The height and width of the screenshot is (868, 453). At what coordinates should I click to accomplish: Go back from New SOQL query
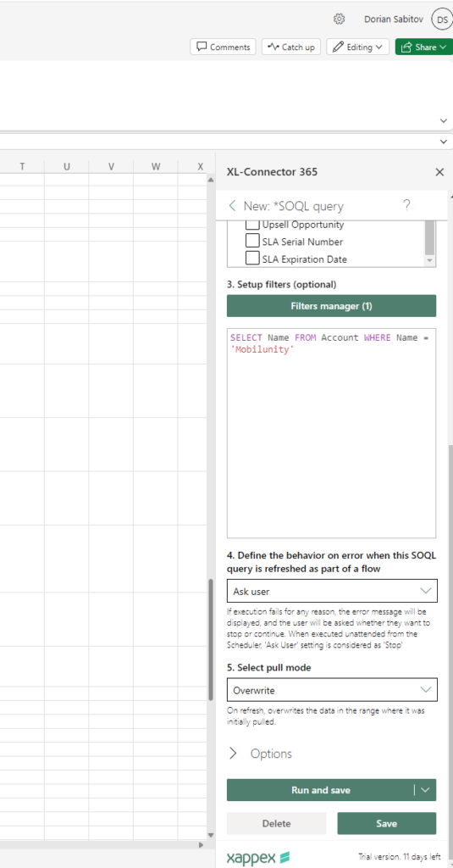tap(232, 206)
